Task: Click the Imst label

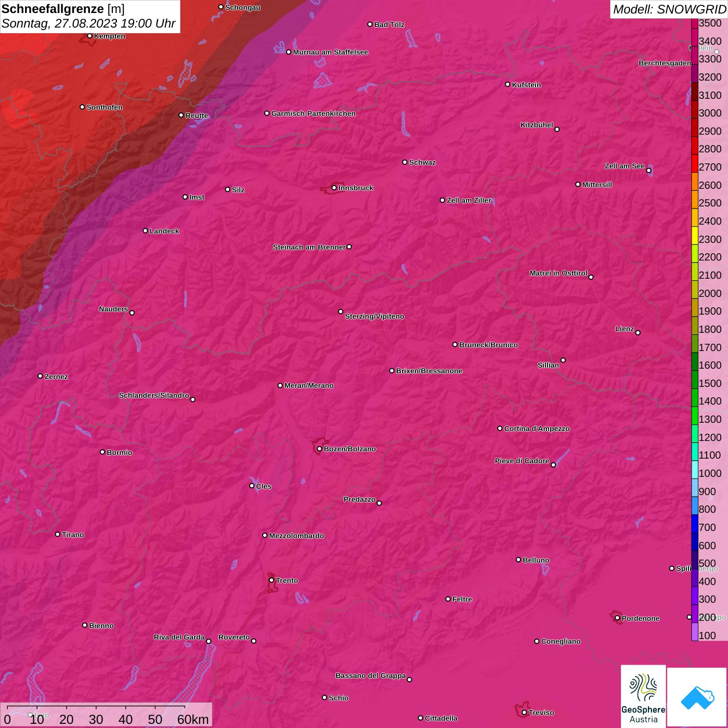Action: click(x=197, y=197)
